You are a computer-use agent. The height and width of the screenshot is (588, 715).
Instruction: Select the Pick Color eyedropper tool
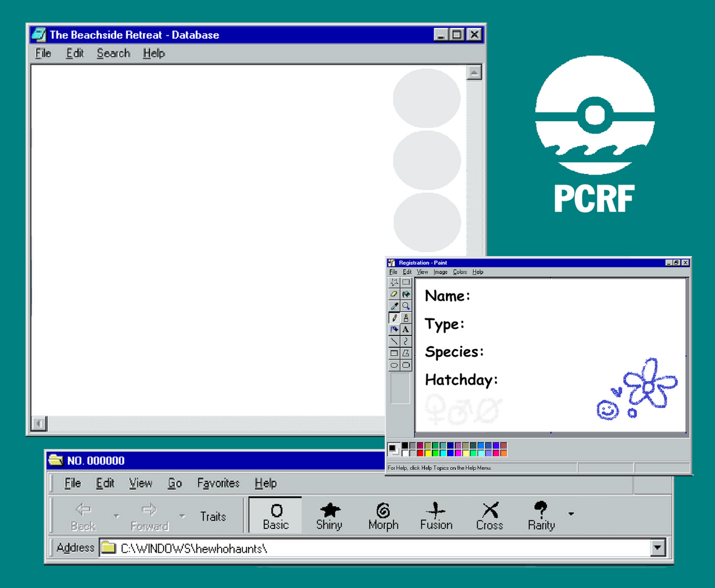(x=394, y=306)
